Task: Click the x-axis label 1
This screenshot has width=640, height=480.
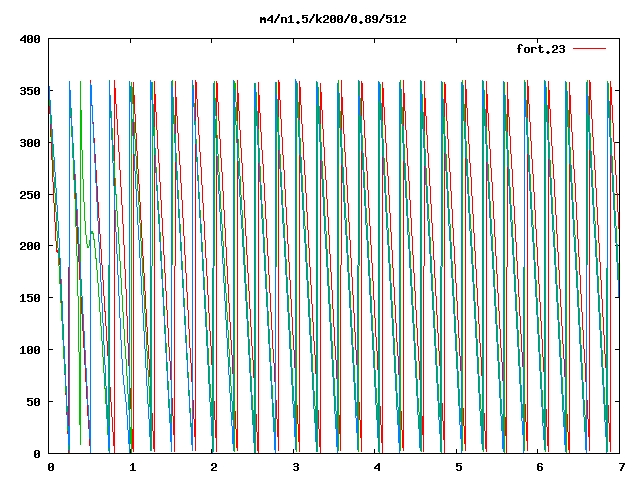Action: coord(132,467)
